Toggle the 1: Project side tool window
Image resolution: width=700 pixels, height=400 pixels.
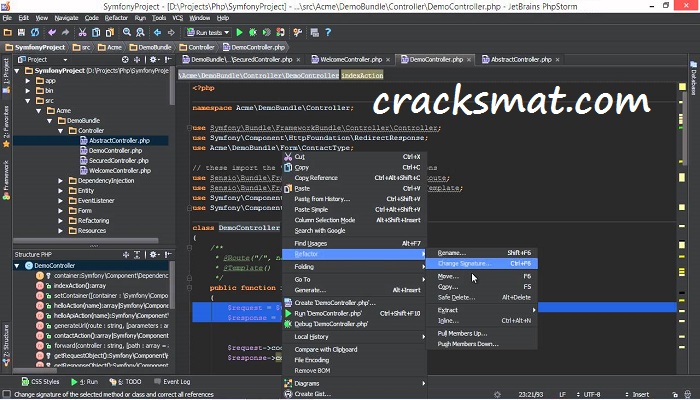click(x=6, y=75)
